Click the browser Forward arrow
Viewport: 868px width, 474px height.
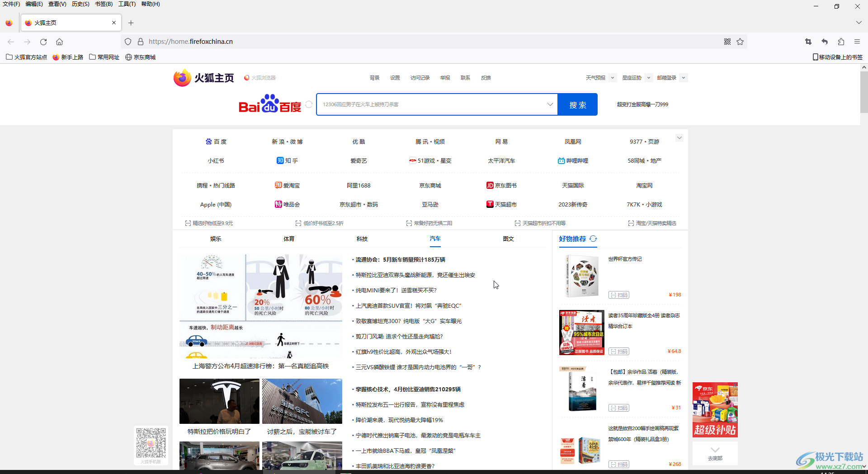27,42
